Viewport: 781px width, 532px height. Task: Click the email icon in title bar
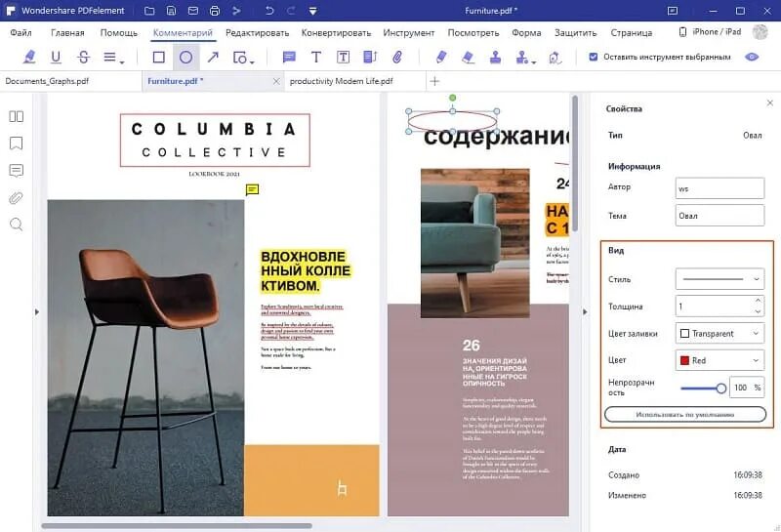[x=193, y=11]
